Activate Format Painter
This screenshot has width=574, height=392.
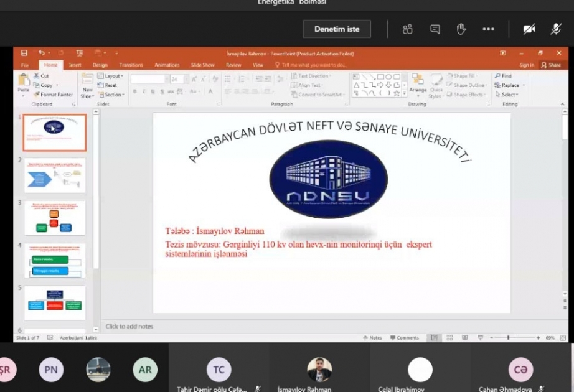[54, 95]
